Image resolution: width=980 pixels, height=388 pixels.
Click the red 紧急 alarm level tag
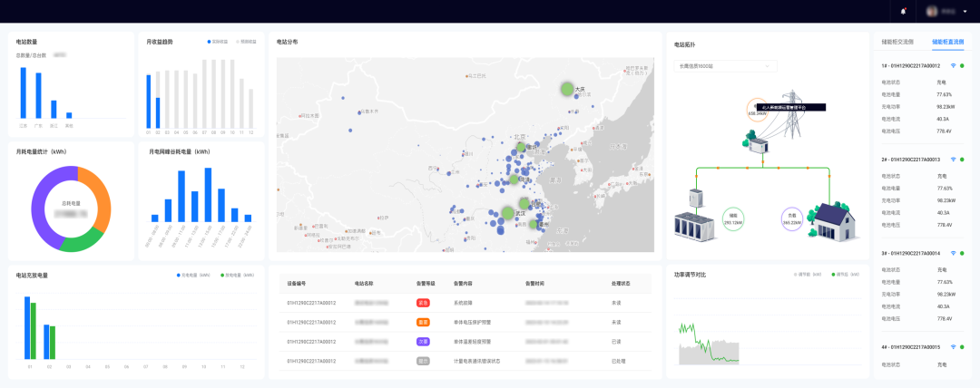click(x=423, y=302)
